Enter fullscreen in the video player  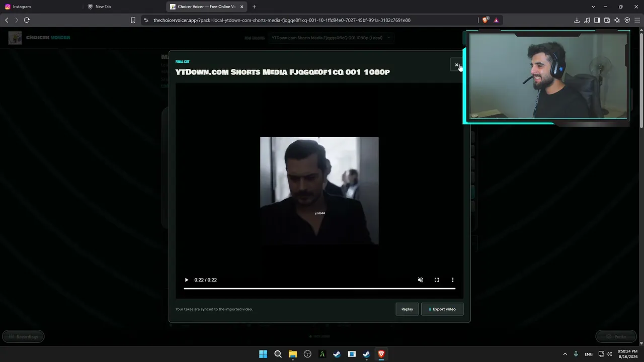point(437,280)
